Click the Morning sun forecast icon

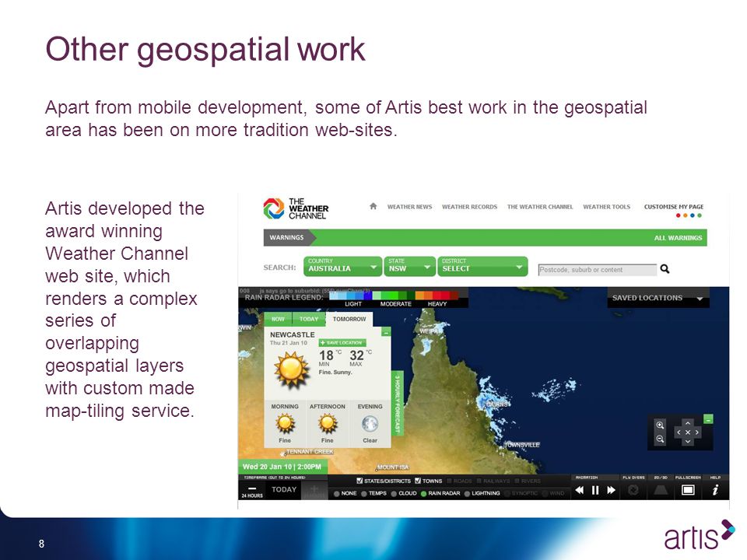285,423
